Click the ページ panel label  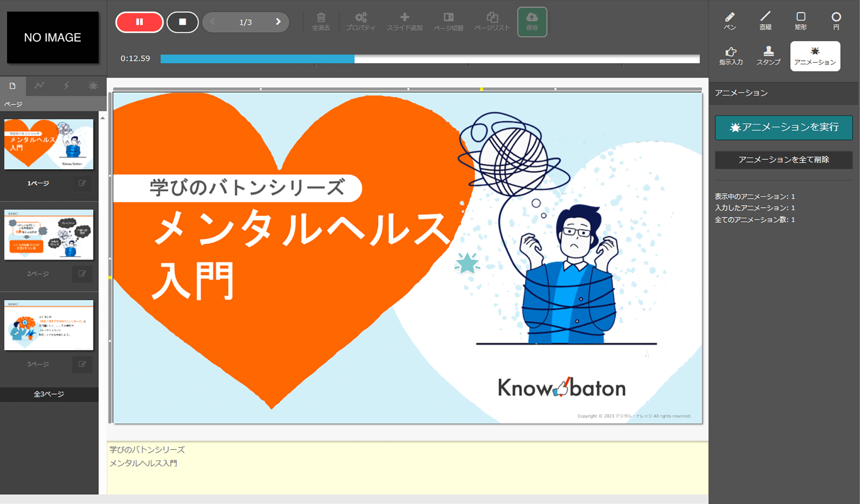point(13,104)
